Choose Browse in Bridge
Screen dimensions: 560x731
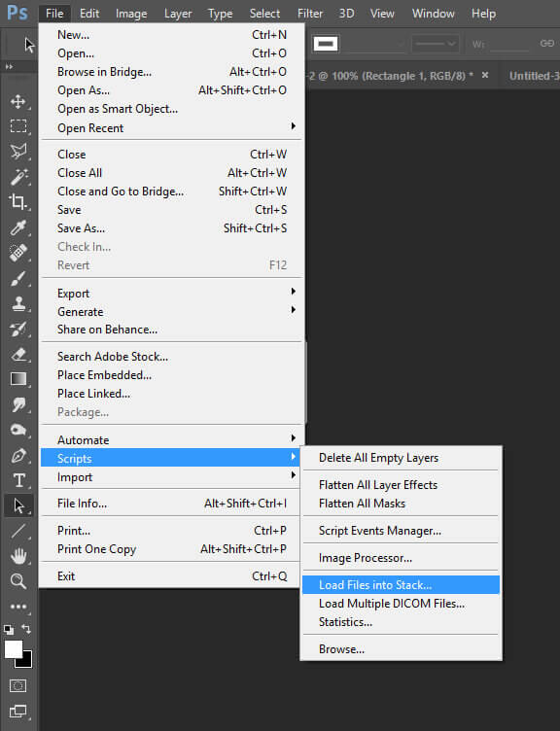(171, 72)
